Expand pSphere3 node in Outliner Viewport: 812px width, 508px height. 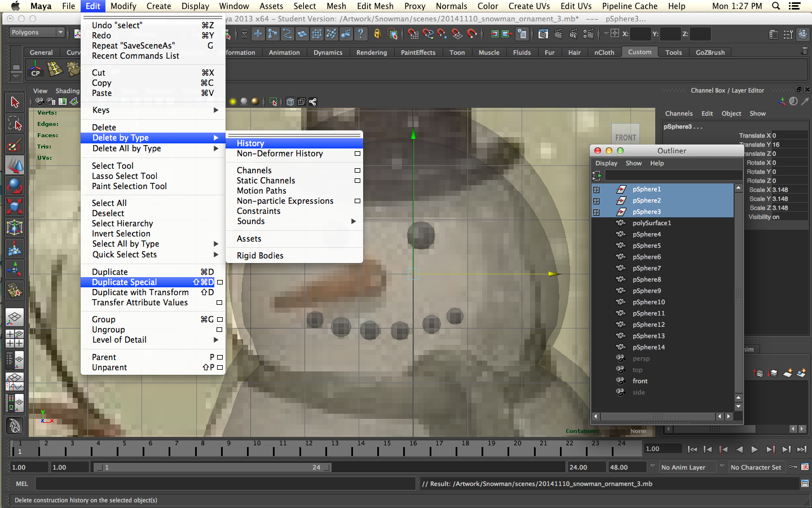[596, 212]
